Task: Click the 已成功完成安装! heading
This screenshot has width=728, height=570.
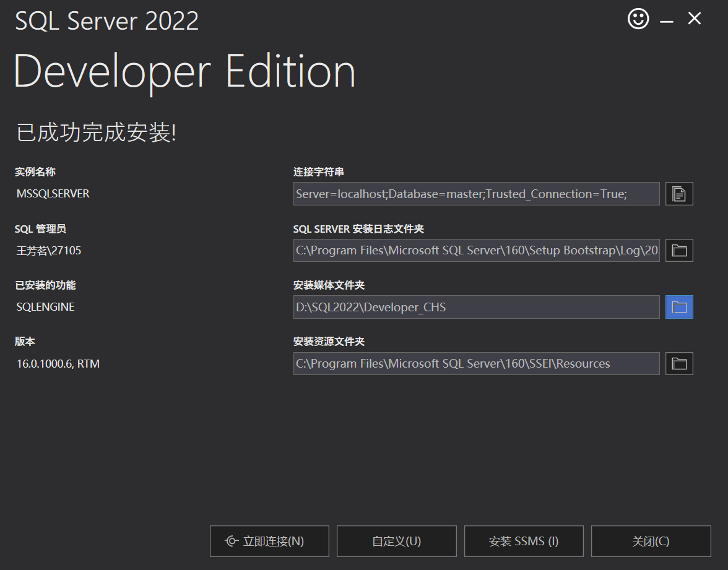Action: (x=96, y=132)
